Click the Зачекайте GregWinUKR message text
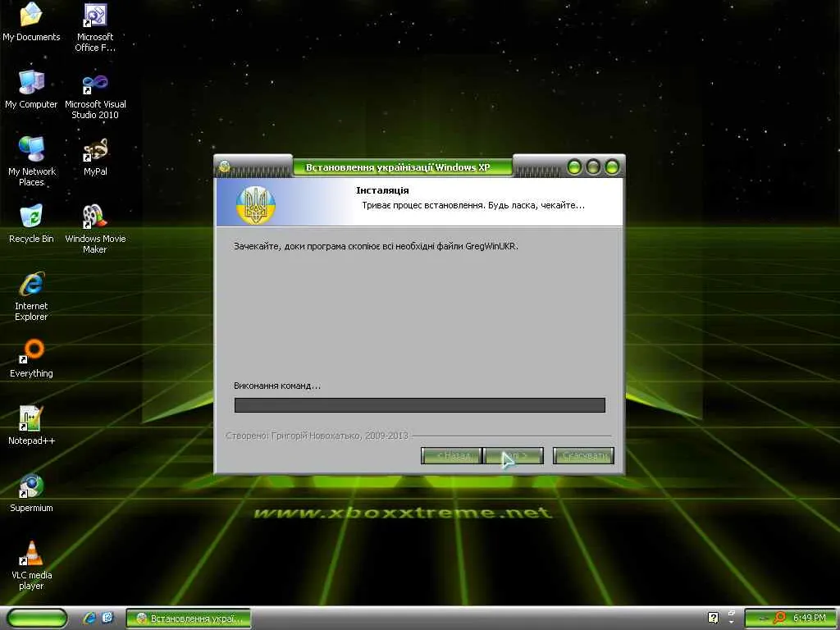The width and height of the screenshot is (840, 630). pyautogui.click(x=376, y=246)
